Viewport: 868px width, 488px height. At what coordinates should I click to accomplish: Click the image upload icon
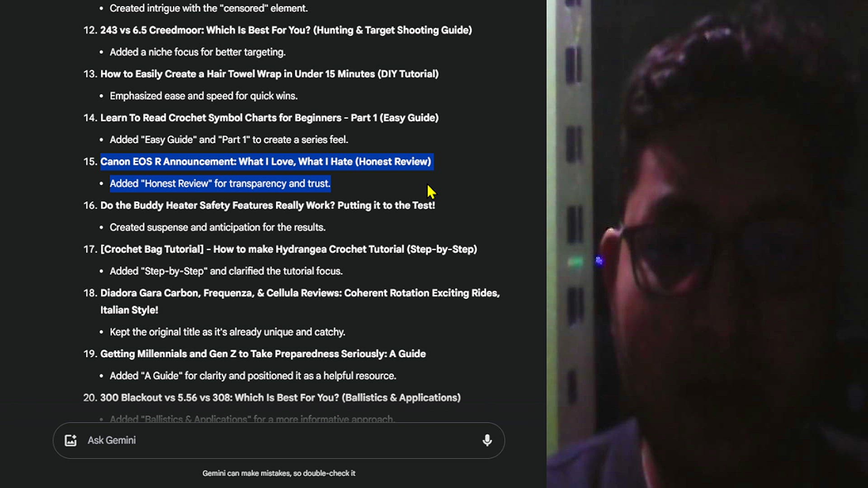pyautogui.click(x=71, y=441)
